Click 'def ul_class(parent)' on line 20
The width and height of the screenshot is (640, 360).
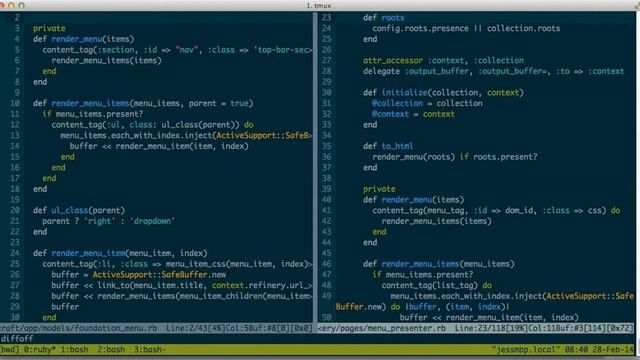(x=79, y=210)
